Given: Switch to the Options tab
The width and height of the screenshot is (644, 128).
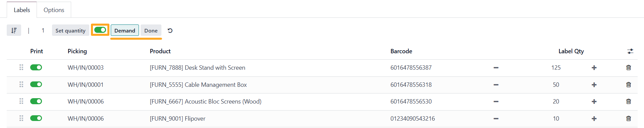Looking at the screenshot, I should [54, 10].
